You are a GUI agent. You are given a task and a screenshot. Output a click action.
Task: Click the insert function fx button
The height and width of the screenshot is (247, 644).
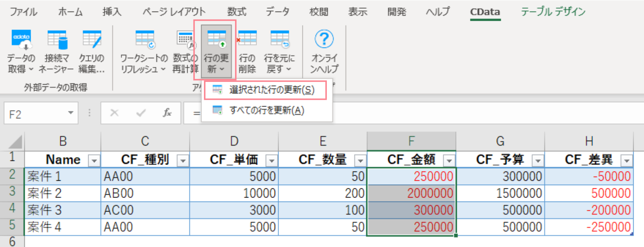(167, 113)
